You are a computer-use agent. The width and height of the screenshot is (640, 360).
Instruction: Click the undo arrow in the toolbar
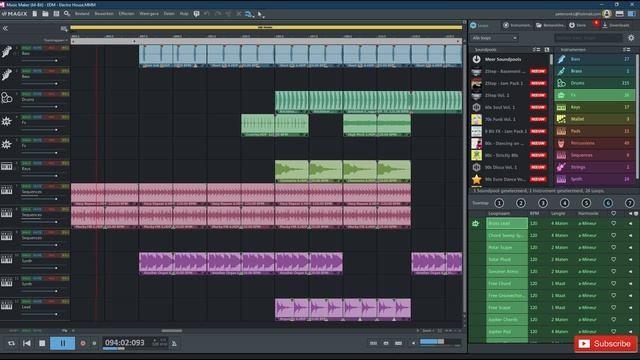tap(207, 14)
